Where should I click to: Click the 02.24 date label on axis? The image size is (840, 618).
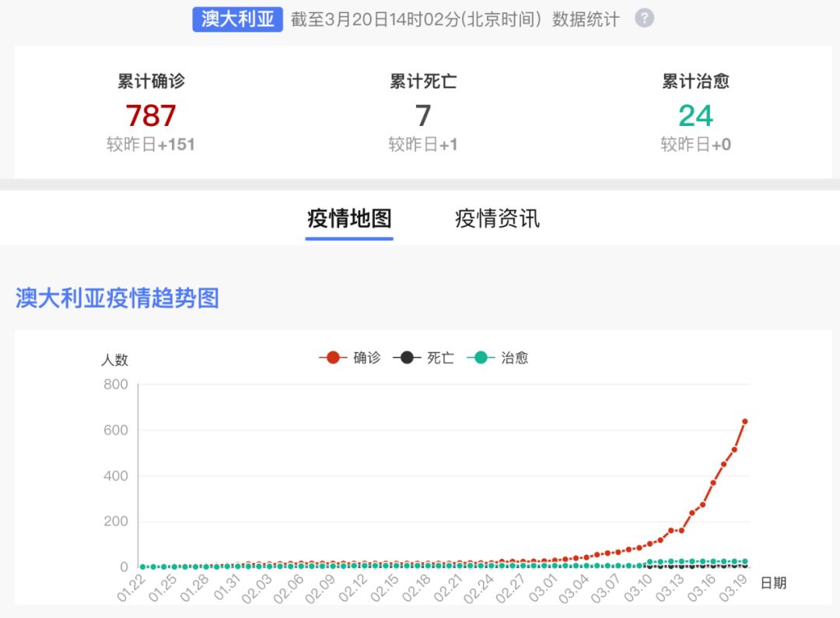tap(479, 588)
